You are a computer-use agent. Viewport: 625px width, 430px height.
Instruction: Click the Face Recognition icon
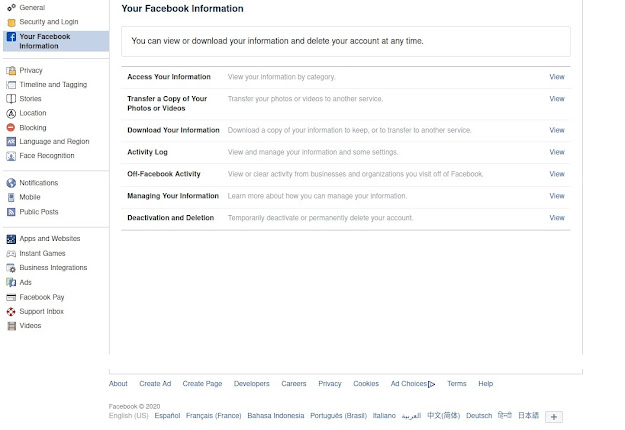point(11,156)
